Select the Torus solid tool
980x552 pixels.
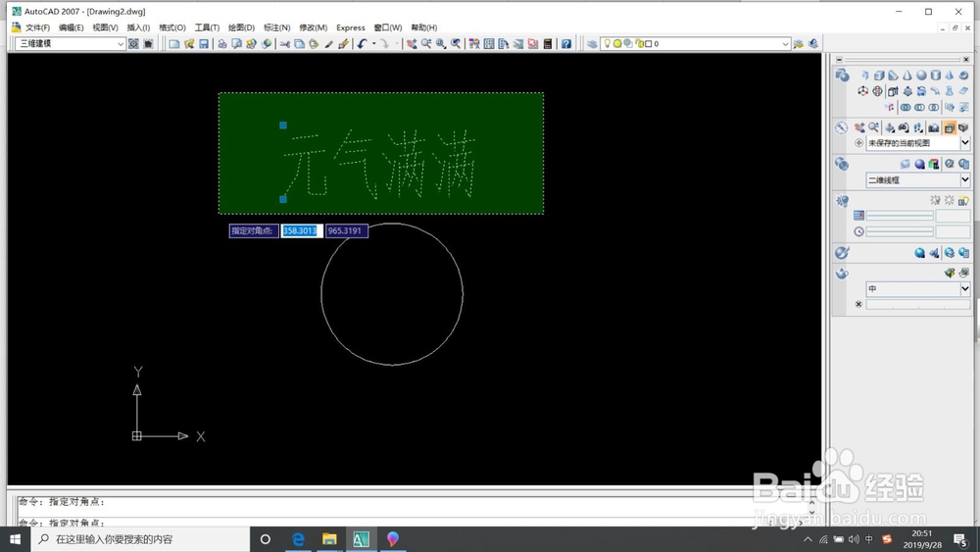963,75
